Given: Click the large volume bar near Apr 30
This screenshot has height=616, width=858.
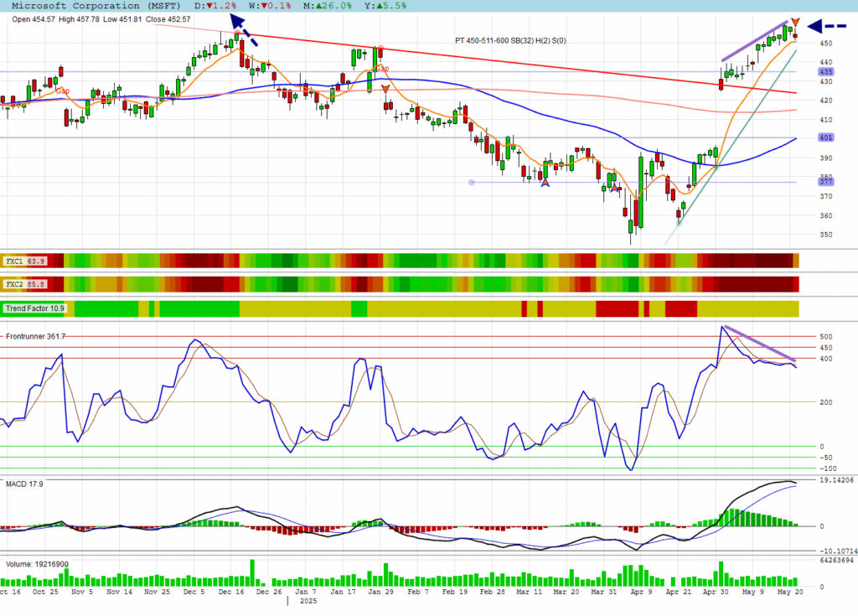Looking at the screenshot, I should pyautogui.click(x=721, y=574).
